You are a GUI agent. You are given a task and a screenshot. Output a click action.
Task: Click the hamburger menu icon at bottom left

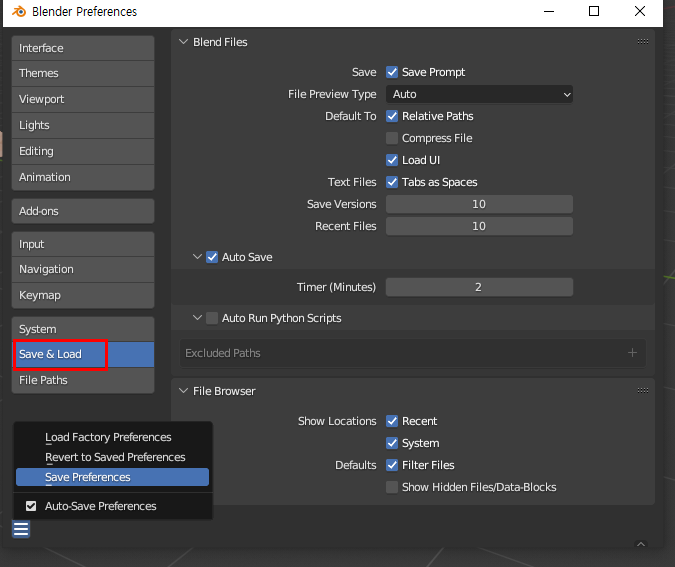21,529
